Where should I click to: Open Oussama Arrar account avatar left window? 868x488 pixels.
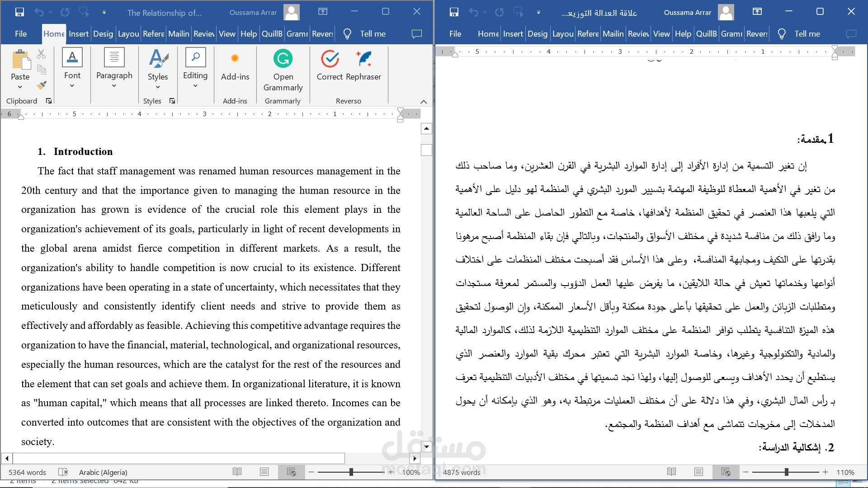[x=292, y=12]
